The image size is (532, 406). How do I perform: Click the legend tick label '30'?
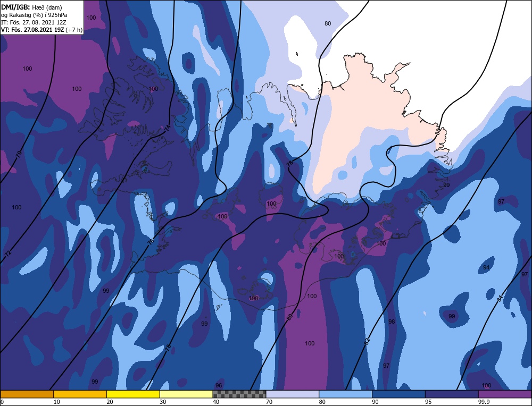click(163, 402)
